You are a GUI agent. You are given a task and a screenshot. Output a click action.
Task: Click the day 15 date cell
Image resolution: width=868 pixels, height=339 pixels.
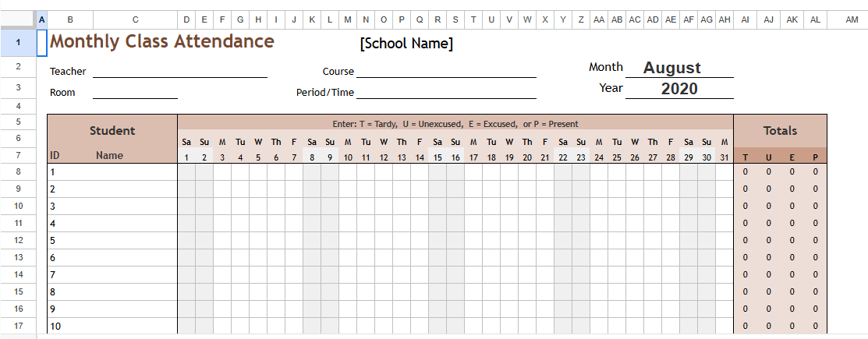[x=438, y=157]
